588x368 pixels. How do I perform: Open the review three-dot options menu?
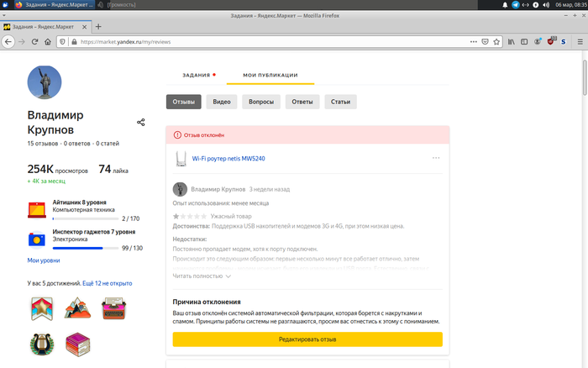click(x=436, y=158)
